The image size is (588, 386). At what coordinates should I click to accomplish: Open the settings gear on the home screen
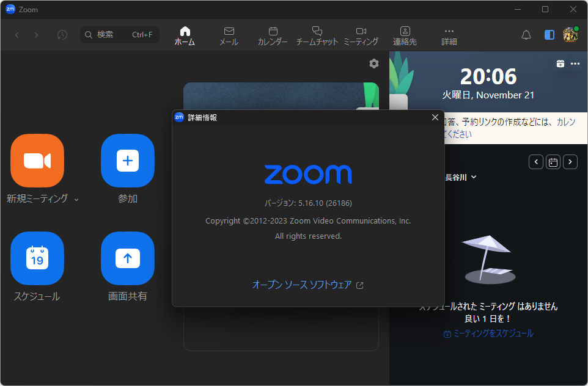(x=373, y=64)
